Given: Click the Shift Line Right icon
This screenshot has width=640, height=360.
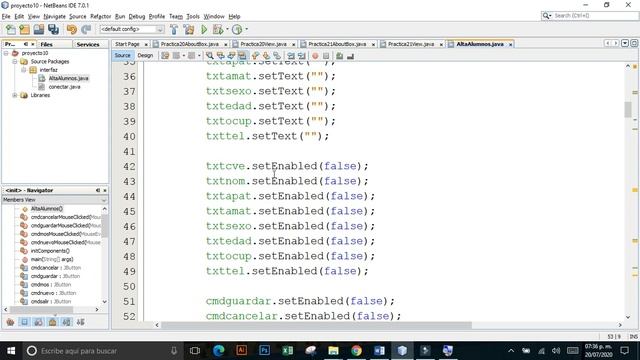Looking at the screenshot, I should [302, 56].
